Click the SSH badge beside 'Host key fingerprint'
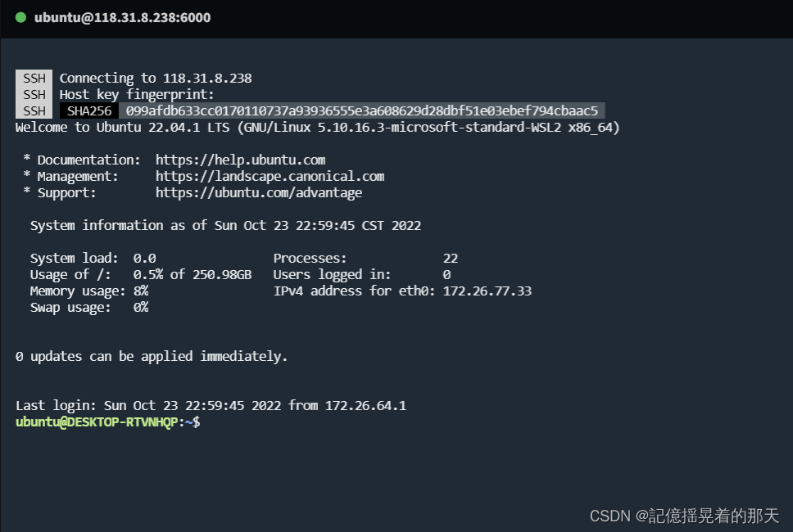This screenshot has height=532, width=793. click(34, 95)
